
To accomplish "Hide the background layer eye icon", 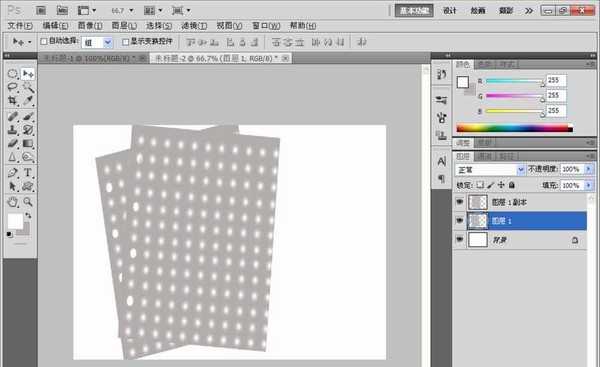I will point(460,240).
